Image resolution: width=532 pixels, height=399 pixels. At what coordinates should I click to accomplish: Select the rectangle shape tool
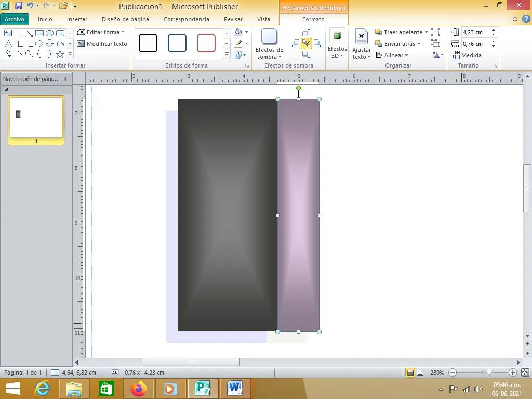point(39,33)
